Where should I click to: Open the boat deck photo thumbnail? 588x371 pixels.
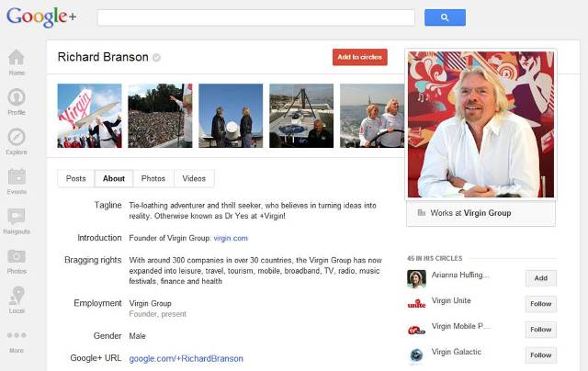click(x=301, y=116)
